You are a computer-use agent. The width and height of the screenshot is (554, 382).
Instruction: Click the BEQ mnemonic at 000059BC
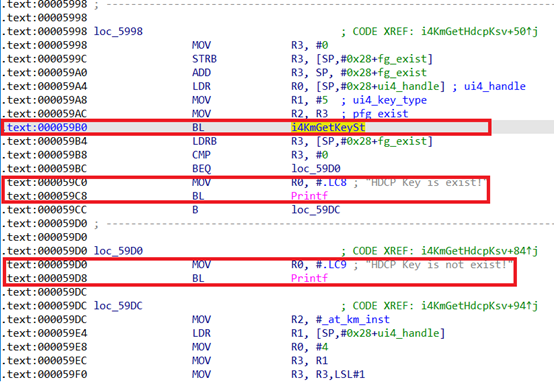coord(201,169)
